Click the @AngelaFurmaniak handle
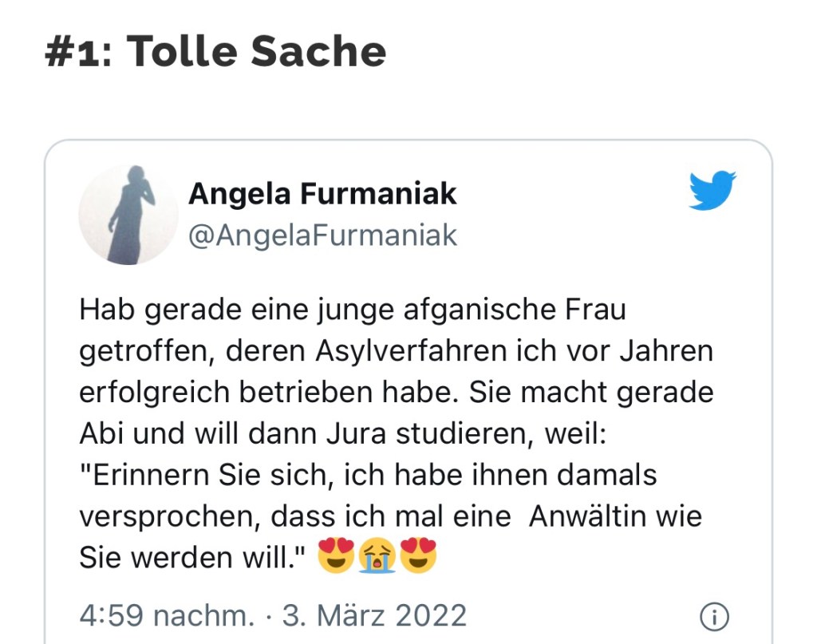 click(x=322, y=235)
